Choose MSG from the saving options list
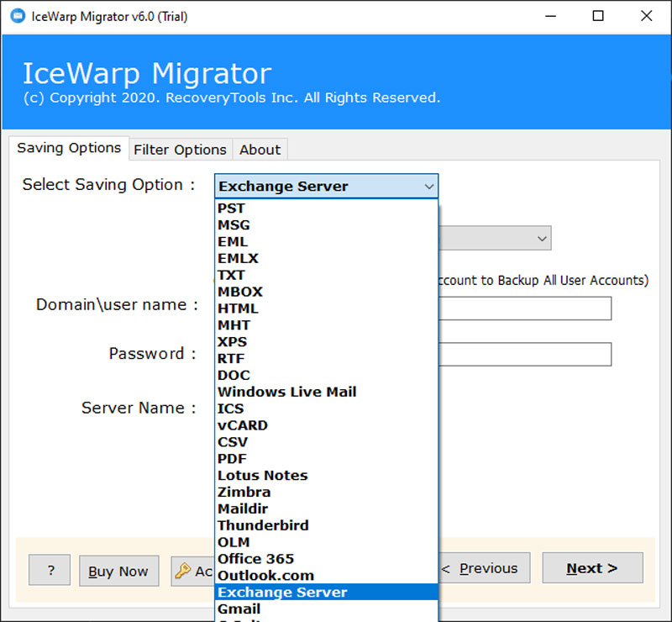Screen dimensions: 672x622 click(x=326, y=225)
